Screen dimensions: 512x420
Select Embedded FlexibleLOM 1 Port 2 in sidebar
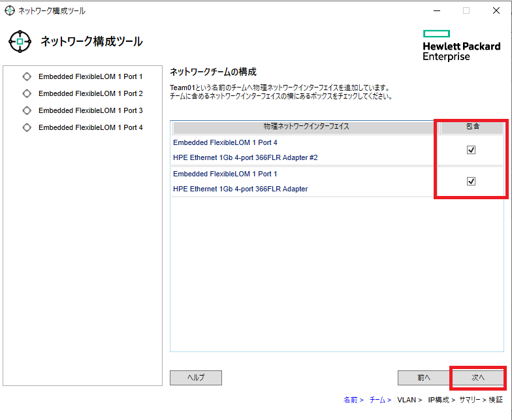pos(90,93)
